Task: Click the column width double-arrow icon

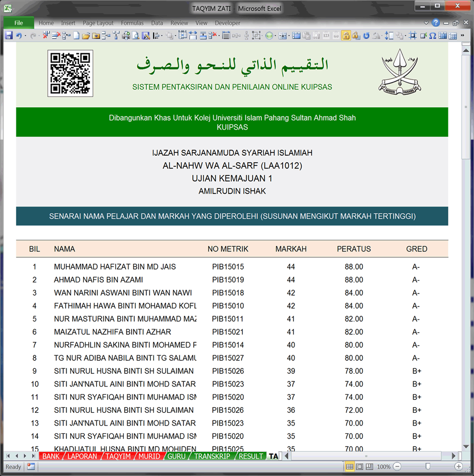Action: coord(193,36)
